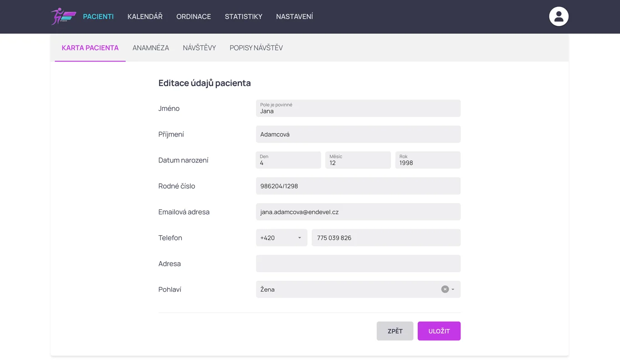This screenshot has width=620, height=364.
Task: Clear the selected Pohlaví value
Action: tap(445, 289)
